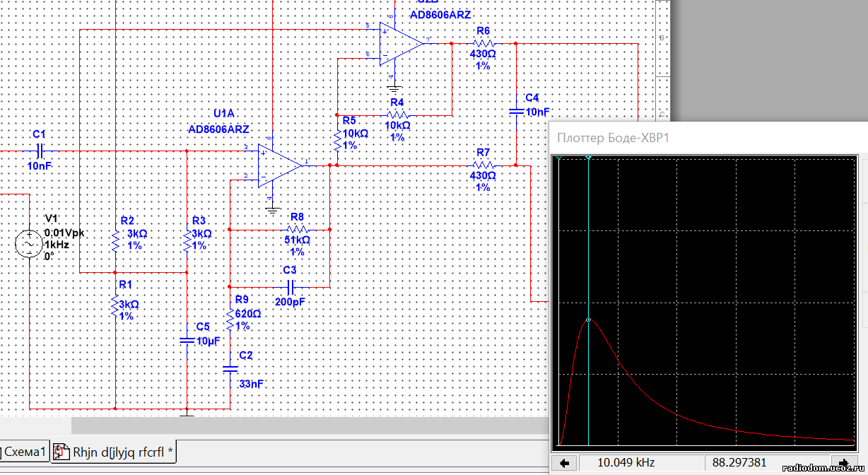This screenshot has width=868, height=475.
Task: Select the C2 capacitor symbol
Action: tap(230, 368)
